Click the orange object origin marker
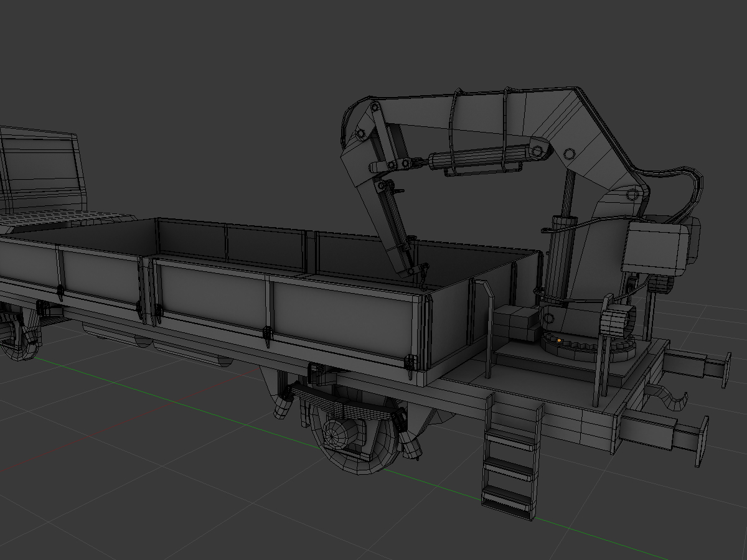This screenshot has width=747, height=560. click(560, 340)
